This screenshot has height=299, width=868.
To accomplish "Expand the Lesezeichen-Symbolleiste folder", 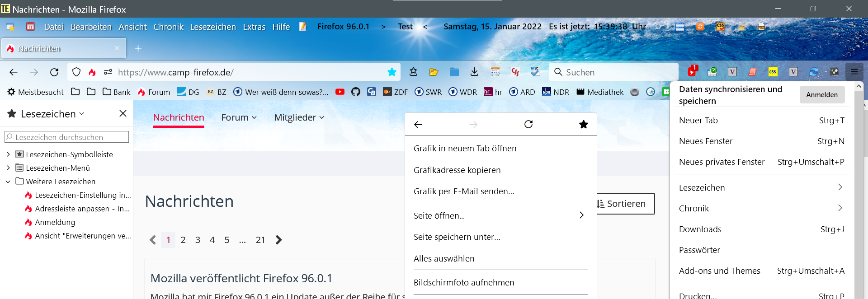I will [x=8, y=154].
